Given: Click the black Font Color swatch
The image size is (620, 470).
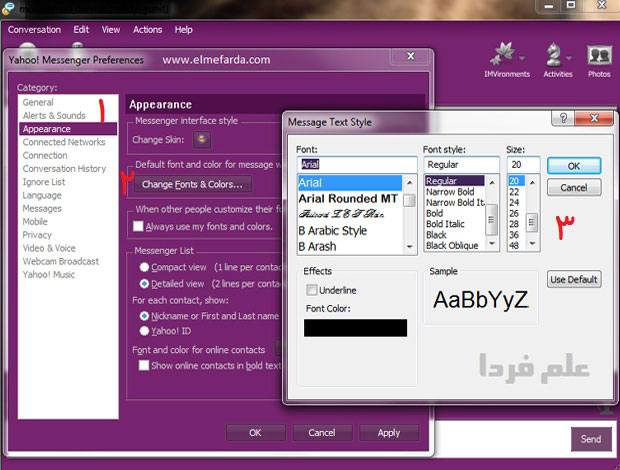Looking at the screenshot, I should [x=355, y=328].
